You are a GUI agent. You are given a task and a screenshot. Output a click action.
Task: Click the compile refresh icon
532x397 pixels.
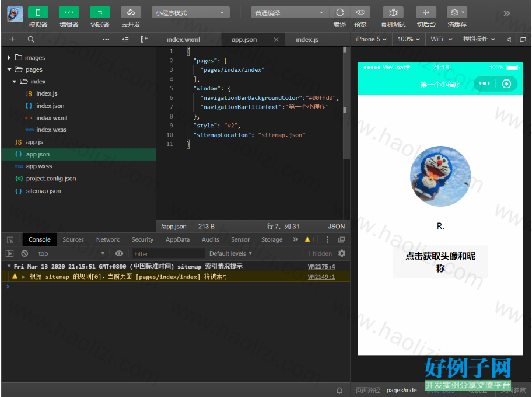point(339,13)
